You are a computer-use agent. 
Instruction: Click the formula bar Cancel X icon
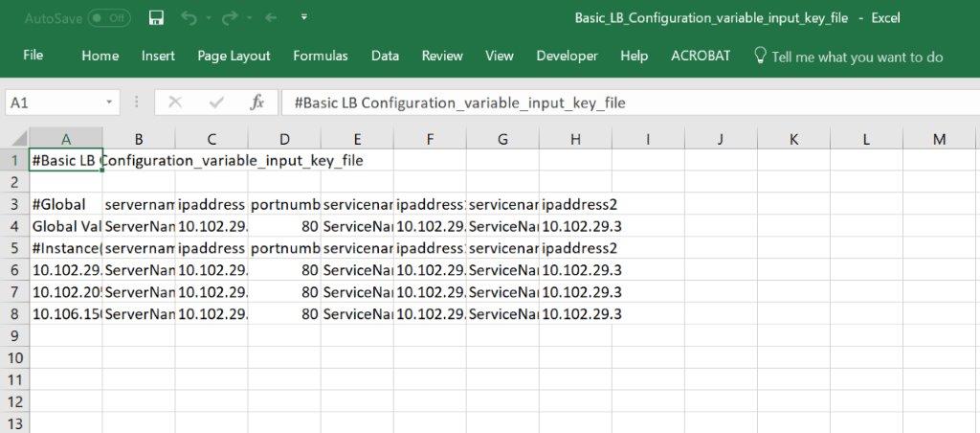tap(175, 103)
